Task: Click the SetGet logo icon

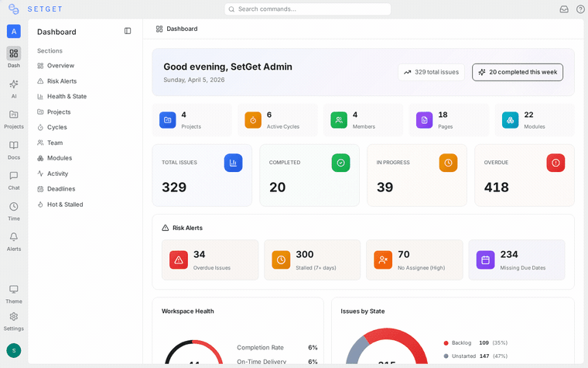Action: click(13, 9)
